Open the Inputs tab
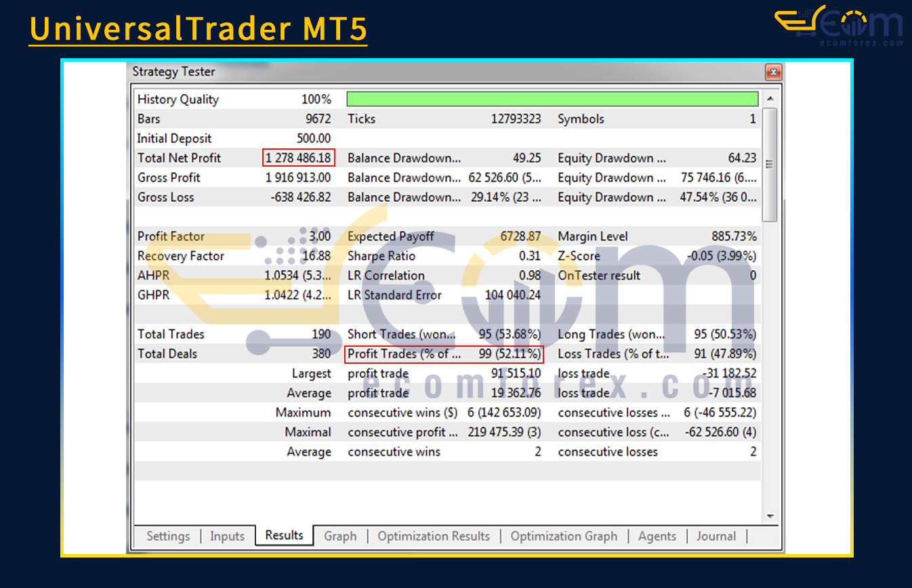This screenshot has height=588, width=912. click(x=227, y=536)
